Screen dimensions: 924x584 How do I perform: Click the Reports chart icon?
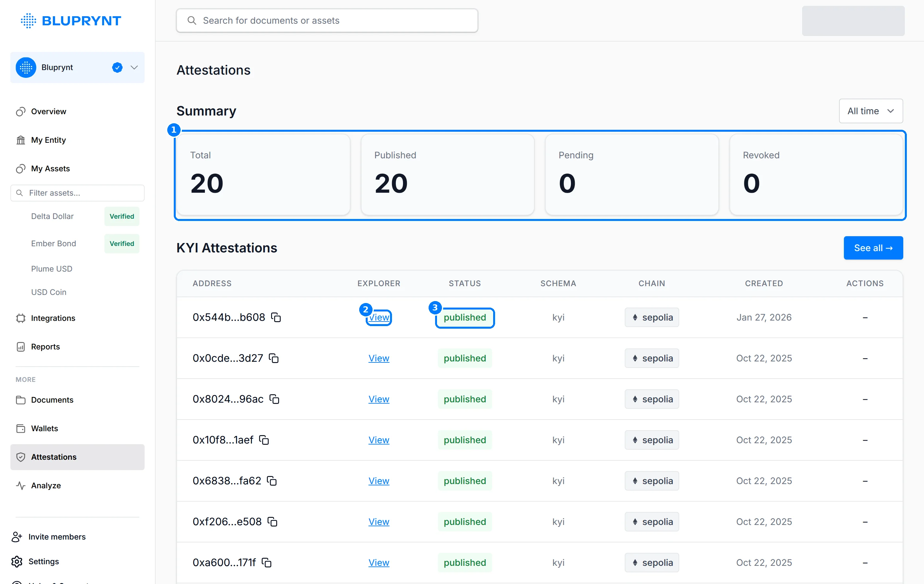21,347
